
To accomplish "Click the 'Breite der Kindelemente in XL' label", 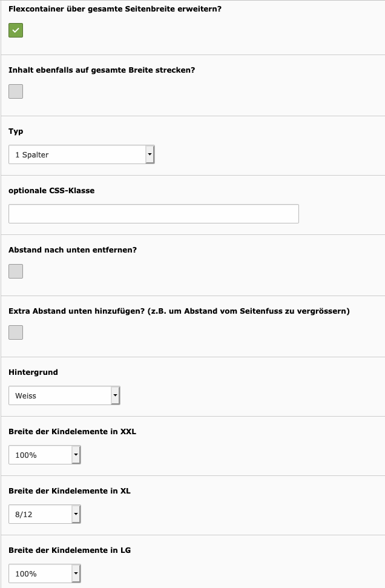I will click(x=70, y=491).
